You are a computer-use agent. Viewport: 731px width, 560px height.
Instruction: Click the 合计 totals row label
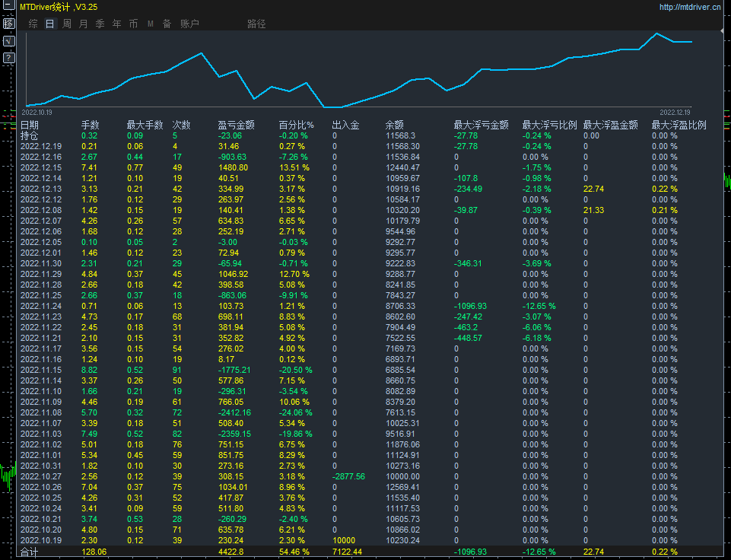pos(30,552)
